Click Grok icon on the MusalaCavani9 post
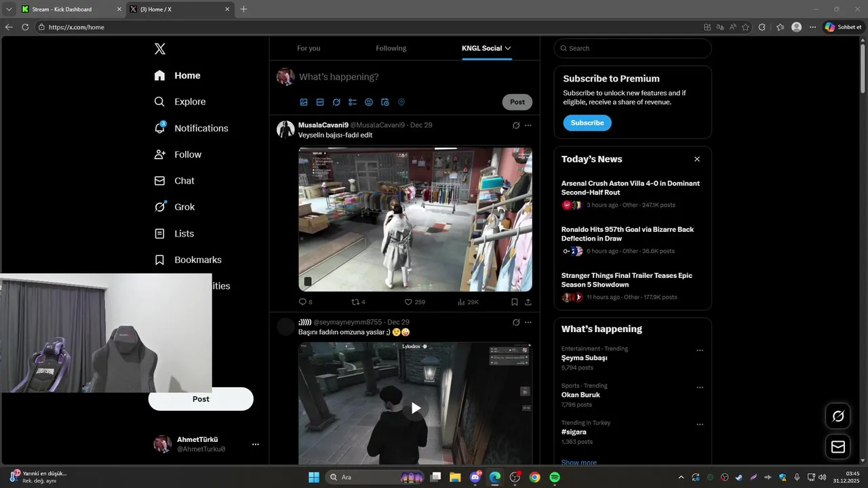The height and width of the screenshot is (488, 868). [x=516, y=125]
